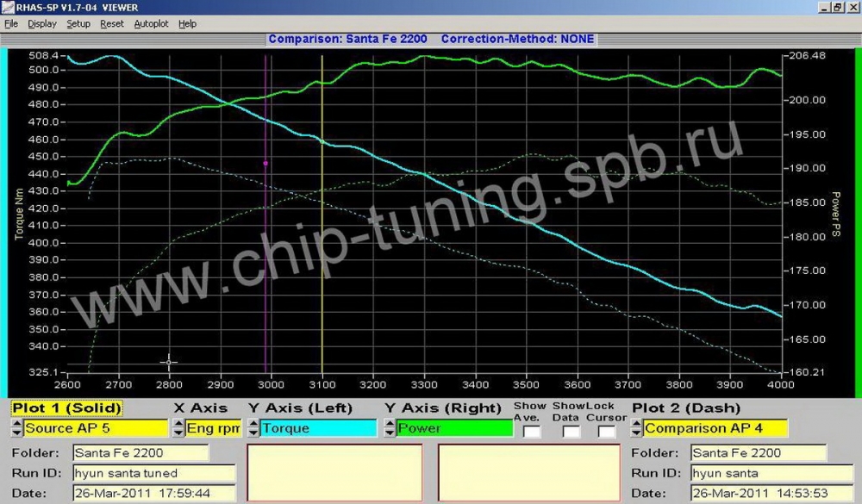Select the cyan Torque left-axis field

coord(318,428)
